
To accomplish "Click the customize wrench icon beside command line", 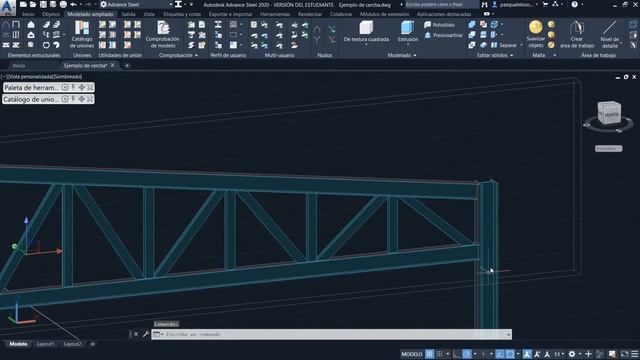I will point(146,334).
